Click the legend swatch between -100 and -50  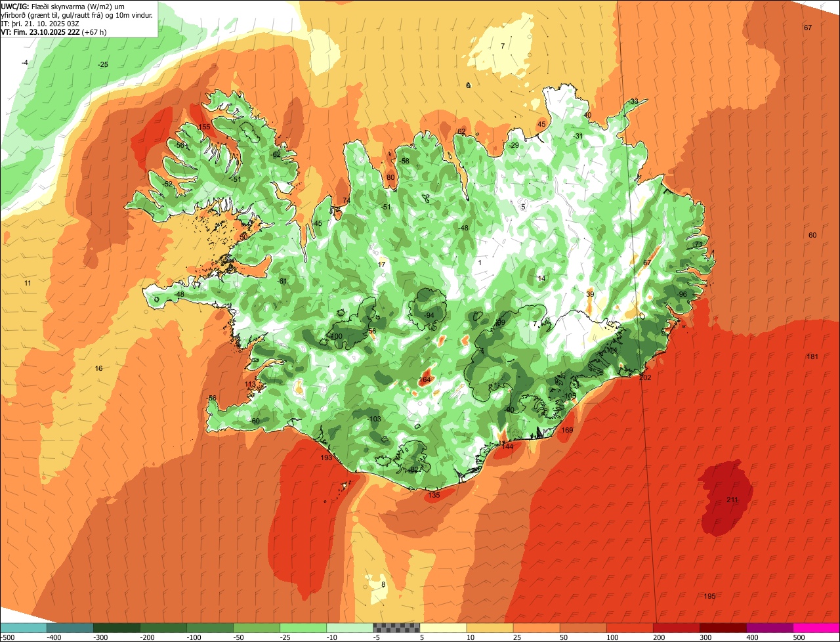point(210,628)
